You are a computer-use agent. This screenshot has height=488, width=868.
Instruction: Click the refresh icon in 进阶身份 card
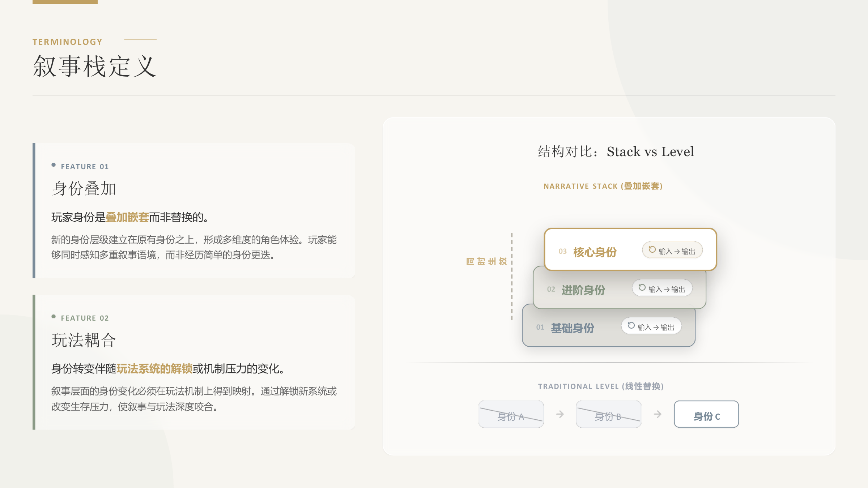(x=642, y=287)
